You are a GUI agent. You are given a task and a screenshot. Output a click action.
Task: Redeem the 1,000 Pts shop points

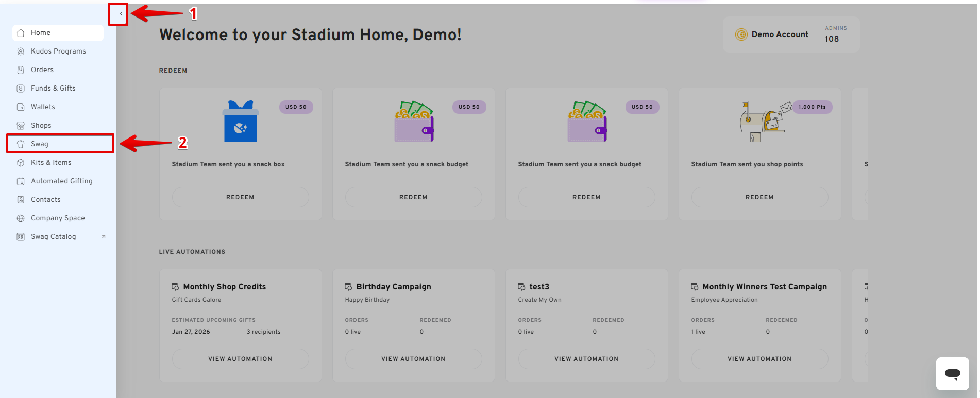click(759, 197)
